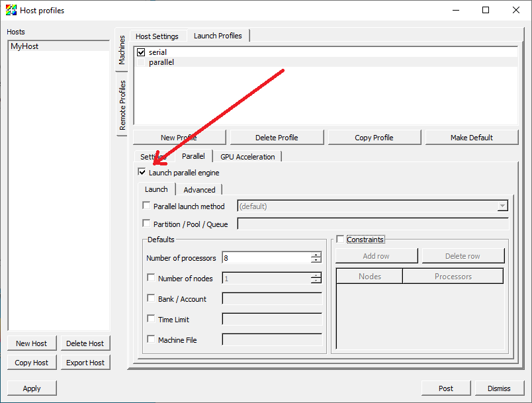This screenshot has width=532, height=403.
Task: Dismiss the Host profiles window
Action: click(500, 388)
